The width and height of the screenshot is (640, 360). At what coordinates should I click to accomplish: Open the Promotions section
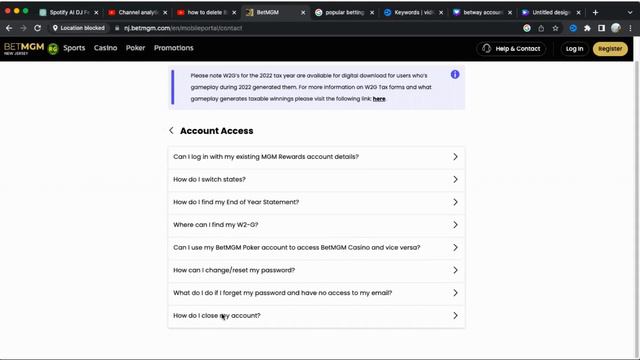[x=173, y=48]
